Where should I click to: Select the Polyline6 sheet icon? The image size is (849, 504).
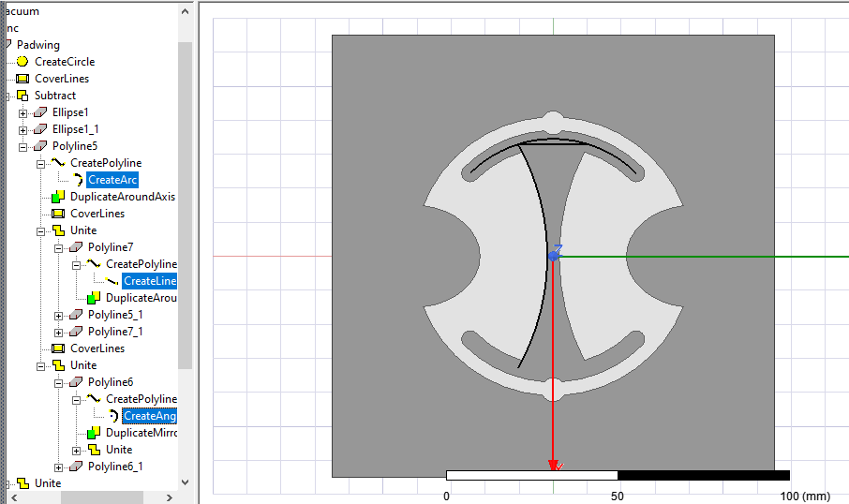[76, 381]
